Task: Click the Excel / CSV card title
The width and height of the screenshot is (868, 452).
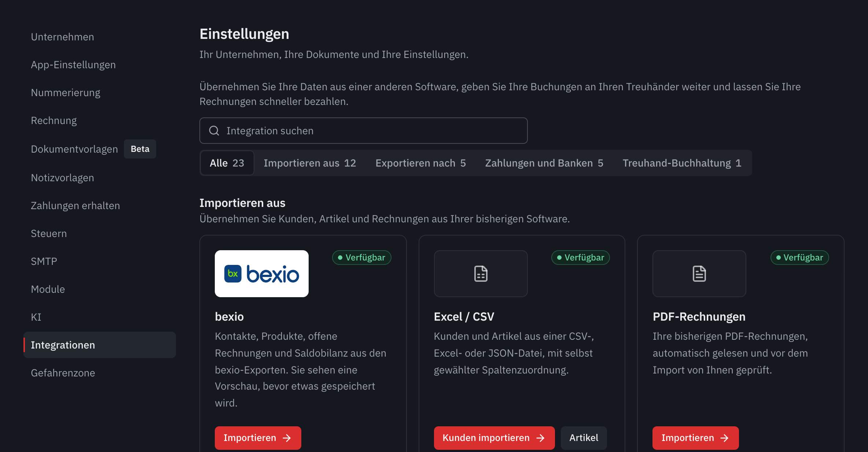Action: coord(464,316)
